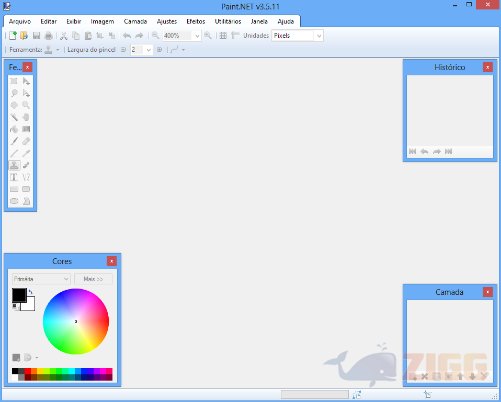This screenshot has width=501, height=402.
Task: Open the Ferramenta tool chooser dropdown
Action: [58, 50]
